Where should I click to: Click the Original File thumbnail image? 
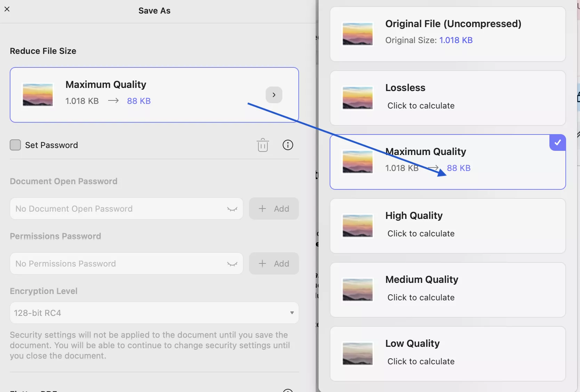[x=357, y=34]
